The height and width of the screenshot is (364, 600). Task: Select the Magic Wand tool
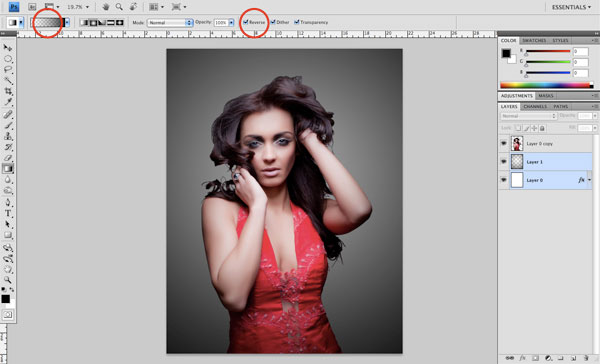8,80
